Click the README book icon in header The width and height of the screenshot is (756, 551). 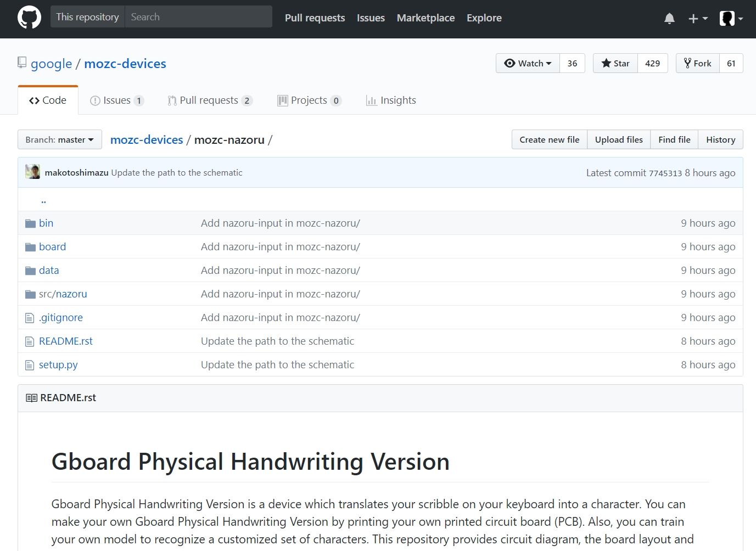pos(32,398)
